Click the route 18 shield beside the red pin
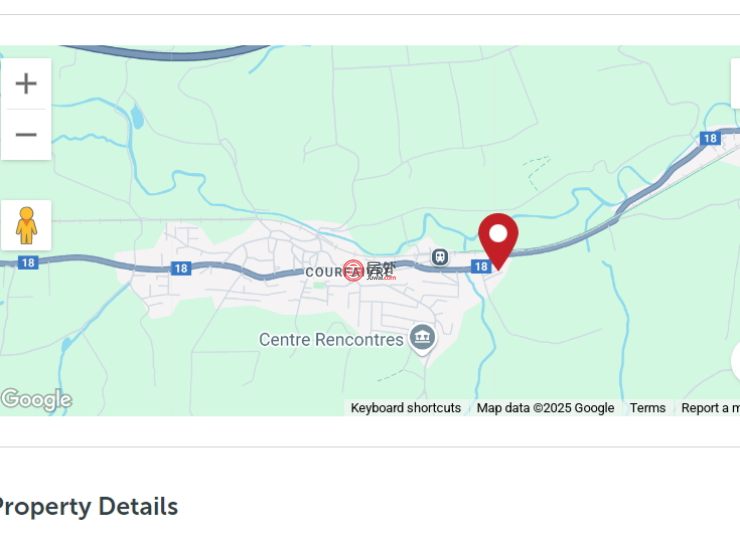This screenshot has height=540, width=740. (x=481, y=267)
